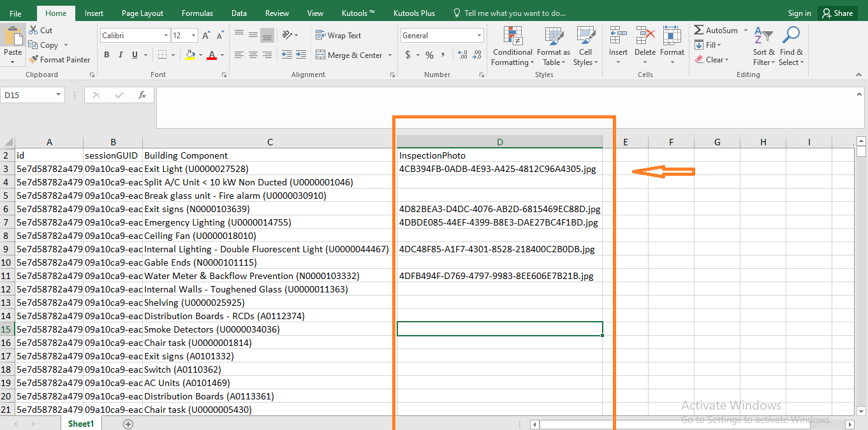Click the Format Painter brush icon
The image size is (868, 430).
[34, 60]
